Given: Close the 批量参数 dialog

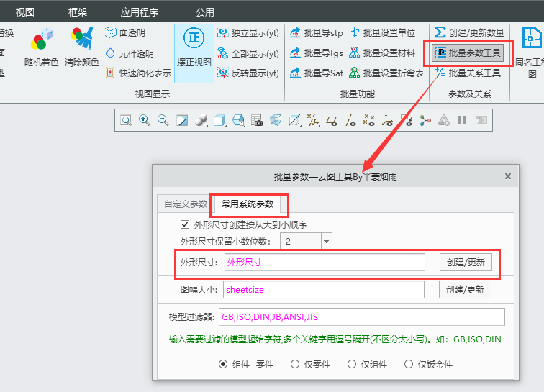Looking at the screenshot, I should 508,176.
